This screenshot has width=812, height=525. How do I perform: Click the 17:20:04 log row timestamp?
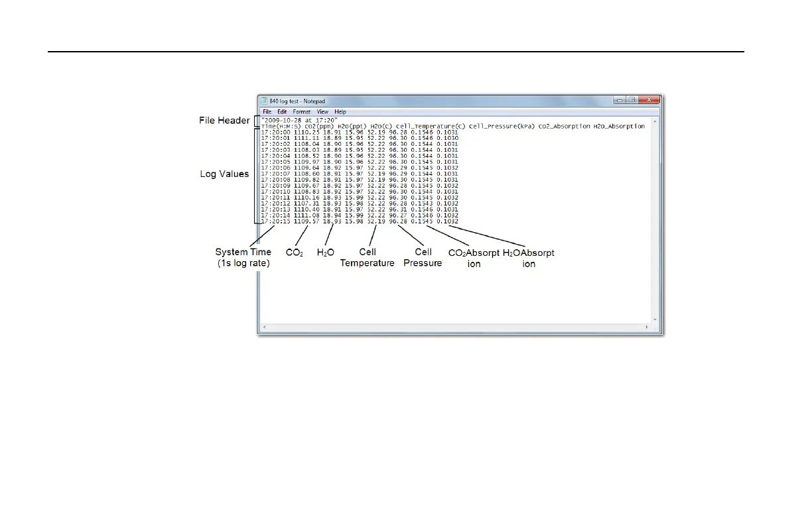point(276,155)
